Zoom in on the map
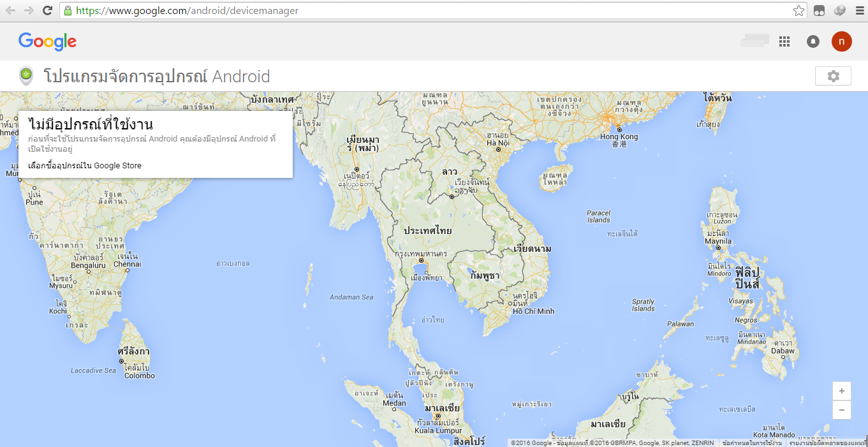 pos(842,391)
